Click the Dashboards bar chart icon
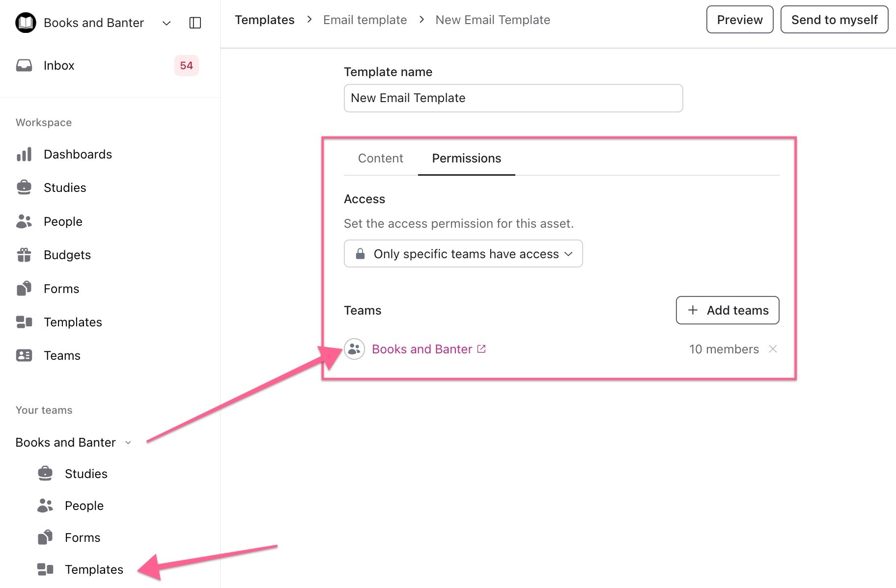This screenshot has width=896, height=588. 24,154
